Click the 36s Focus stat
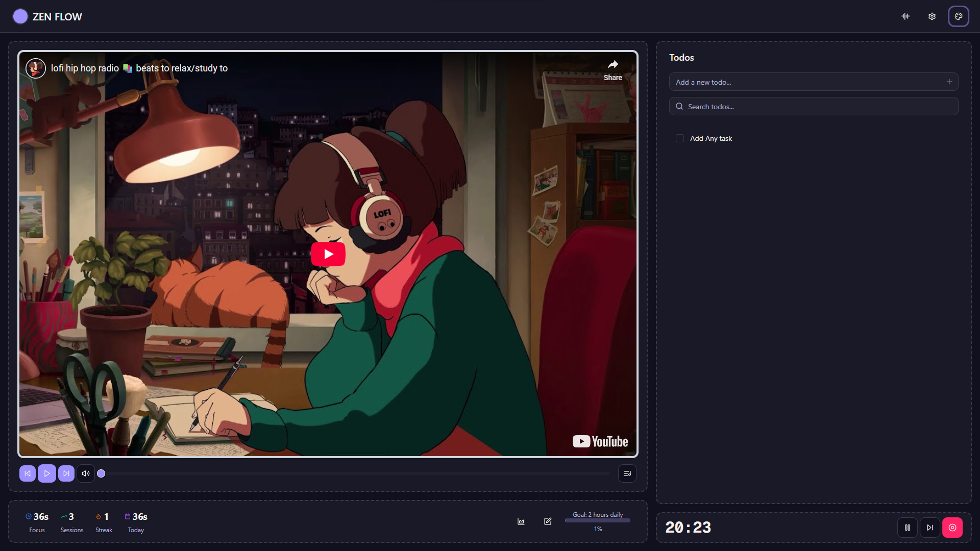Image resolution: width=980 pixels, height=551 pixels. tap(37, 522)
